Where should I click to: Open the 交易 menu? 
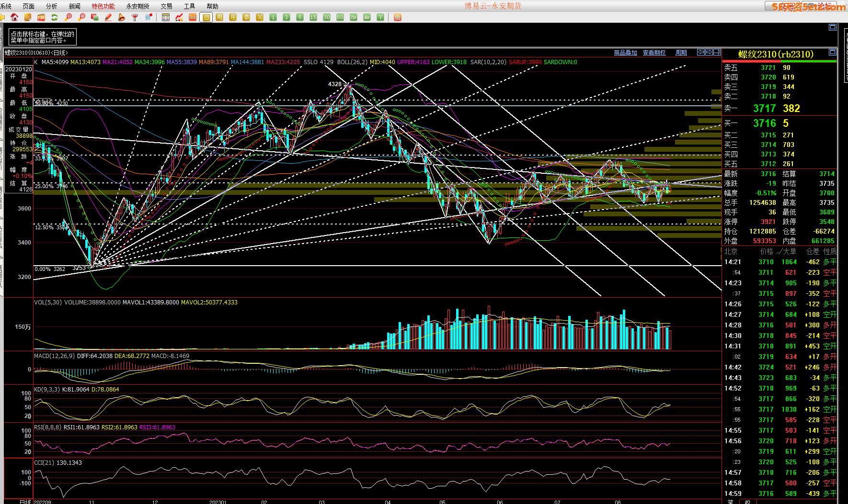point(167,6)
